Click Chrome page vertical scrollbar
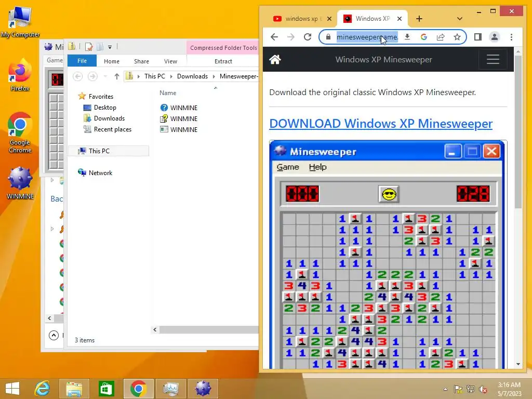This screenshot has width=532, height=399. 518,132
